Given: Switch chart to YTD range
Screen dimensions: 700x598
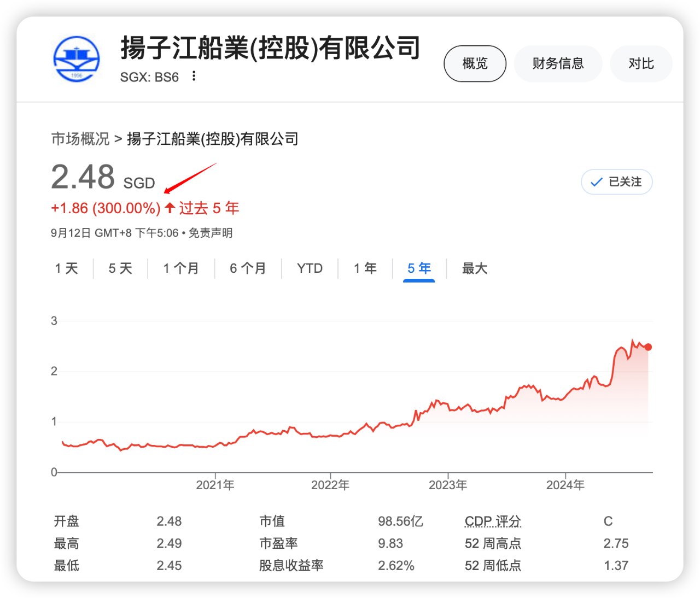Looking at the screenshot, I should point(310,268).
